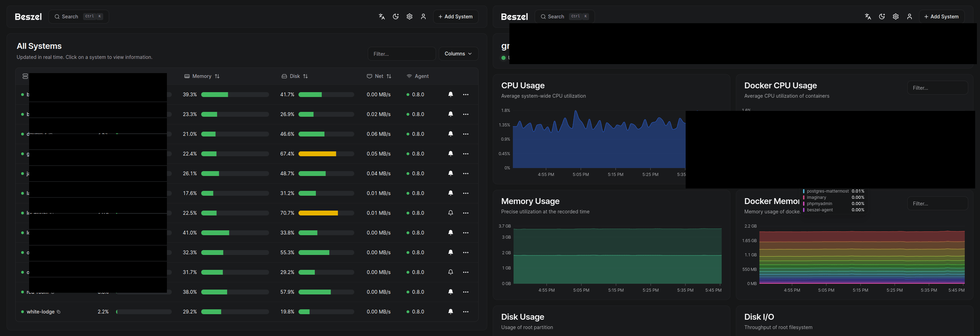
Task: Click beszel-agent entry in chart tooltip
Action: (820, 210)
